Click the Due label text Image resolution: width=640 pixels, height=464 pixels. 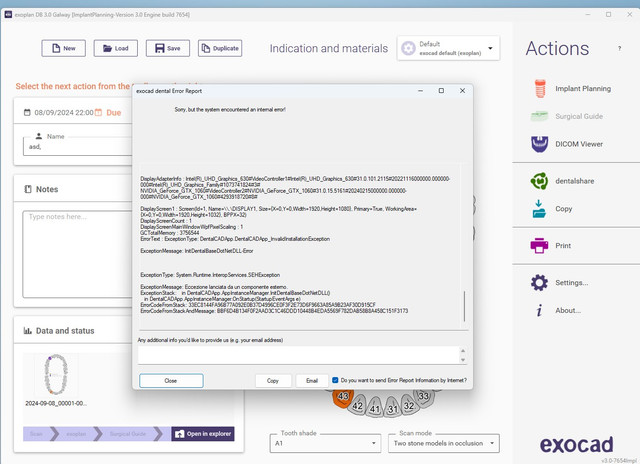pos(113,113)
